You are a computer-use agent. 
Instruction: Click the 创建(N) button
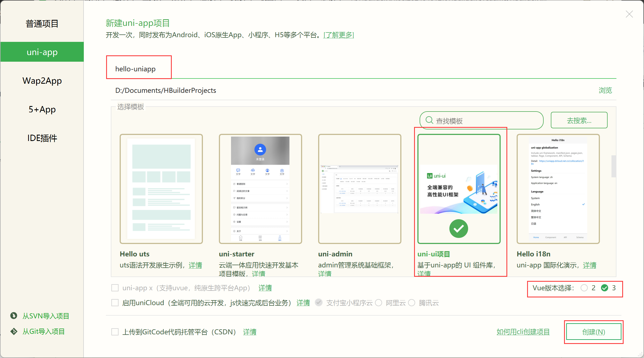pyautogui.click(x=594, y=332)
